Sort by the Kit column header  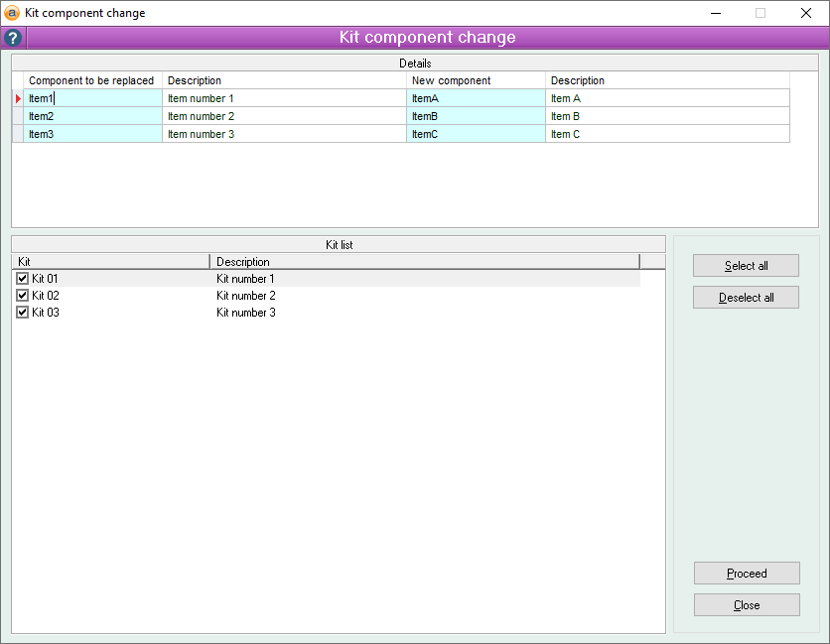coord(110,262)
